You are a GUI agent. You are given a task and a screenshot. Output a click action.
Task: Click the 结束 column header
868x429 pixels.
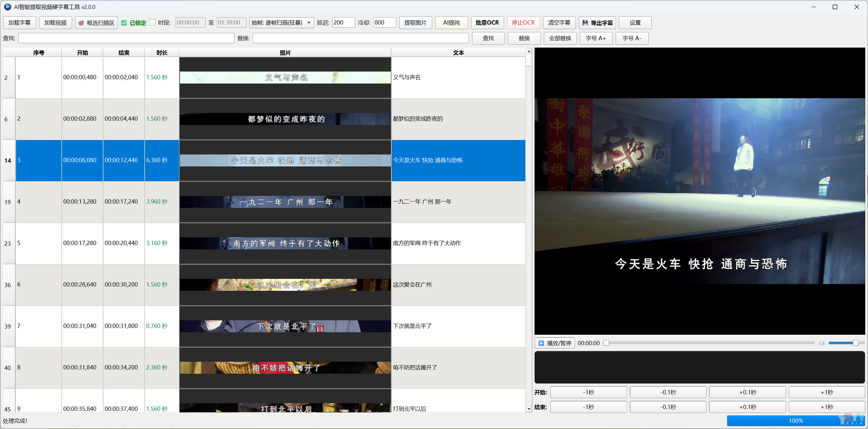[x=124, y=53]
